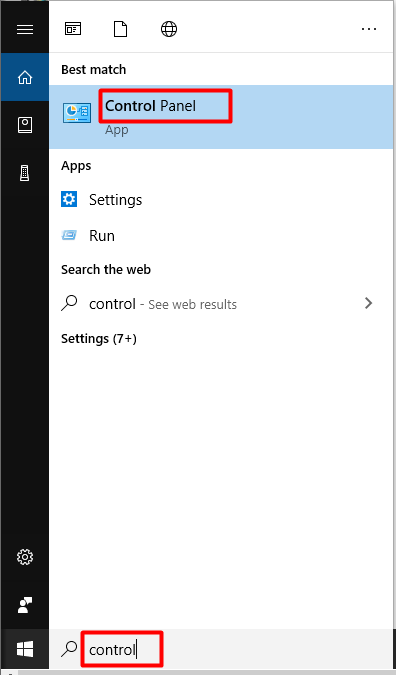Open the sidebar Settings gear icon
The height and width of the screenshot is (675, 396).
[25, 557]
